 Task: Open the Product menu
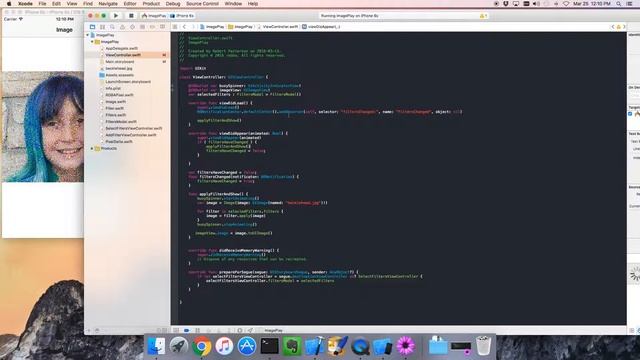tap(151, 4)
